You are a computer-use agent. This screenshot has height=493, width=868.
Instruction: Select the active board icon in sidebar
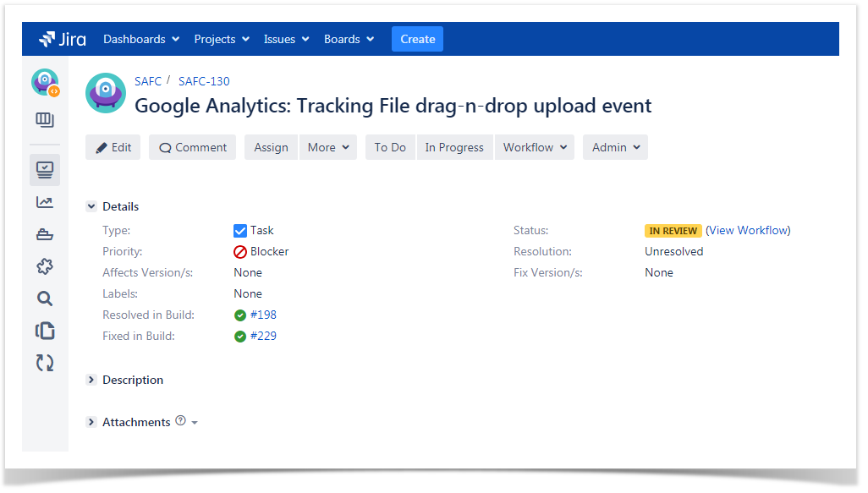coord(45,170)
